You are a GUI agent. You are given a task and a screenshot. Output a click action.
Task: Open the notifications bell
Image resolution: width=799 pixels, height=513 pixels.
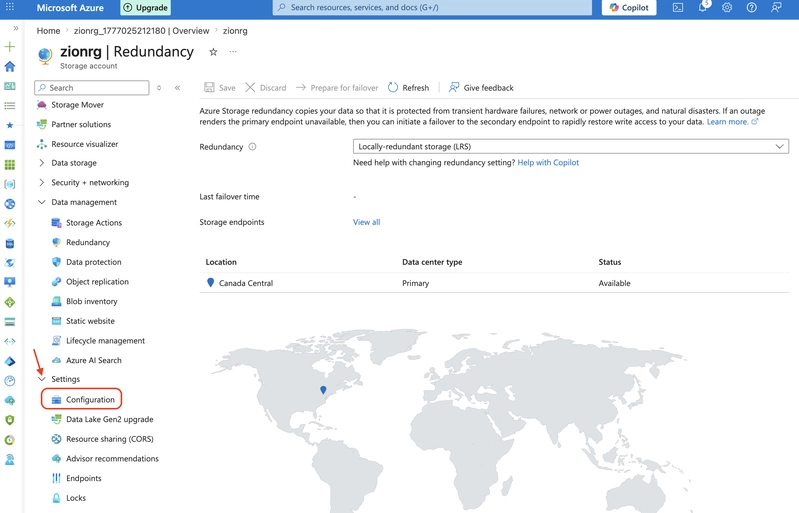point(703,7)
